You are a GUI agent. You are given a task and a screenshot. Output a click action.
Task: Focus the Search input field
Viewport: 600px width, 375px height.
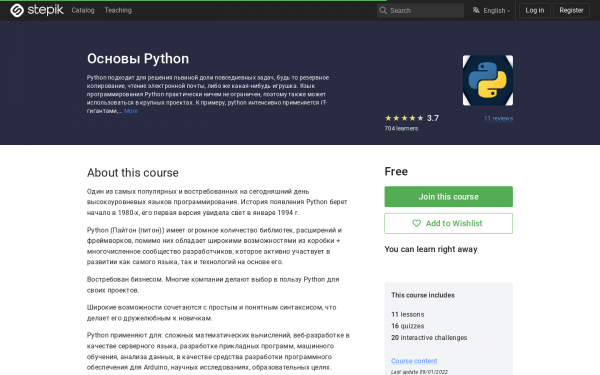click(420, 10)
